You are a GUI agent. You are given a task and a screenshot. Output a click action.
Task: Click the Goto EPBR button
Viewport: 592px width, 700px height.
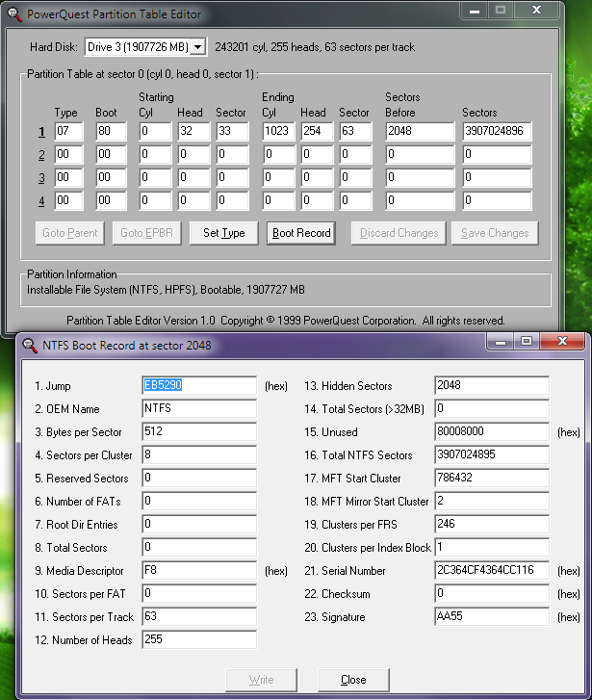coord(146,233)
